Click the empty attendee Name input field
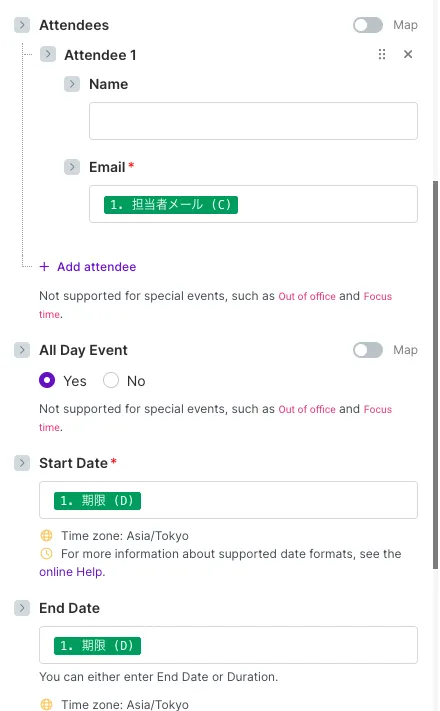 (253, 121)
